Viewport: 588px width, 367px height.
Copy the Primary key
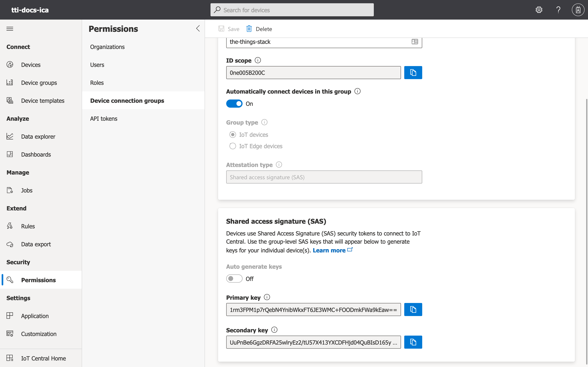click(x=413, y=309)
